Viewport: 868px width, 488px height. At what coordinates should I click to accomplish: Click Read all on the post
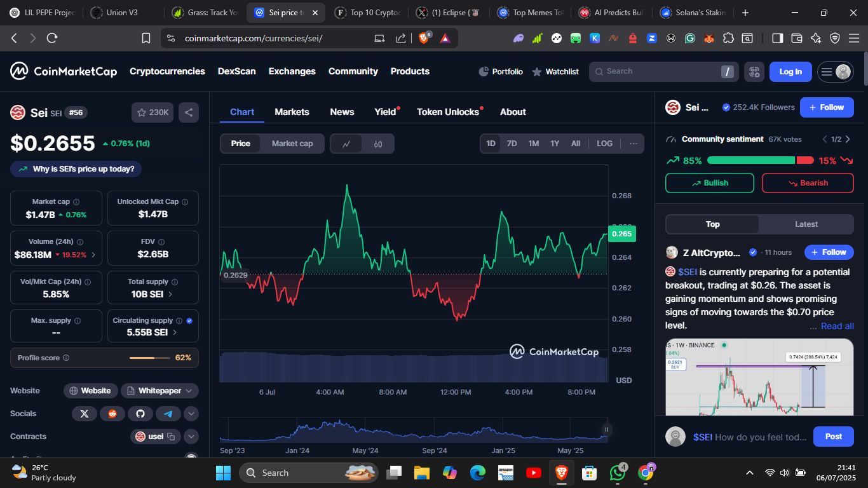(837, 326)
